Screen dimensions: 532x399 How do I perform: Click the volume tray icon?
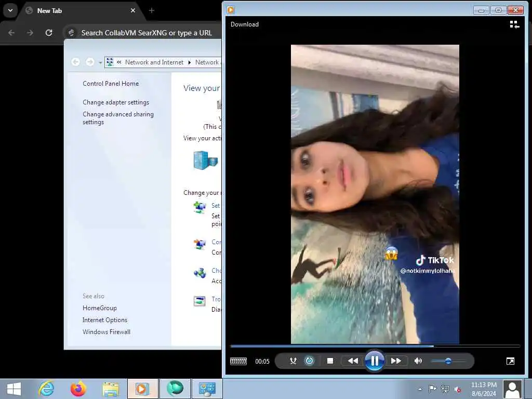458,389
